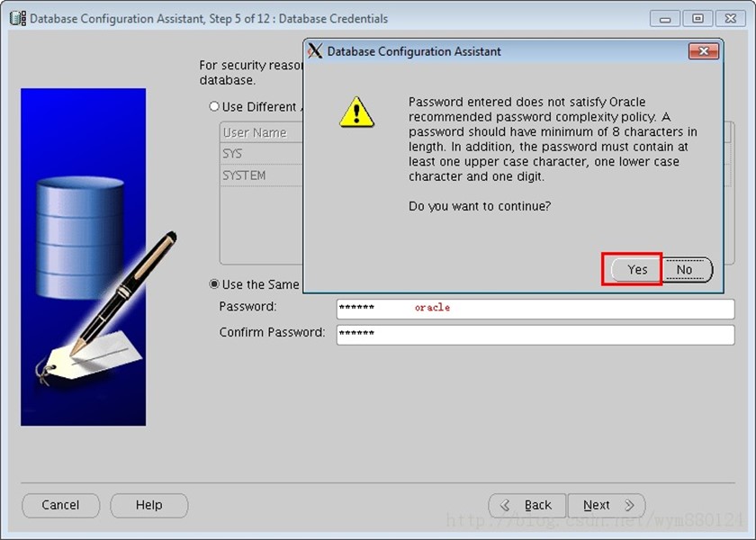Click Next to proceed to step 6
756x540 pixels.
coord(607,505)
